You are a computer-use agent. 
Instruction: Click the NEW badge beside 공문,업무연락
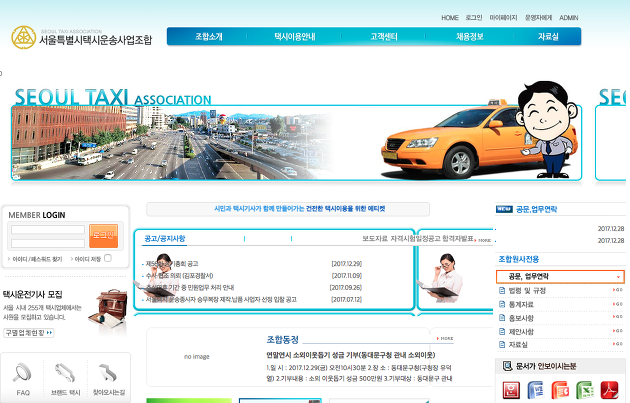[x=504, y=209]
